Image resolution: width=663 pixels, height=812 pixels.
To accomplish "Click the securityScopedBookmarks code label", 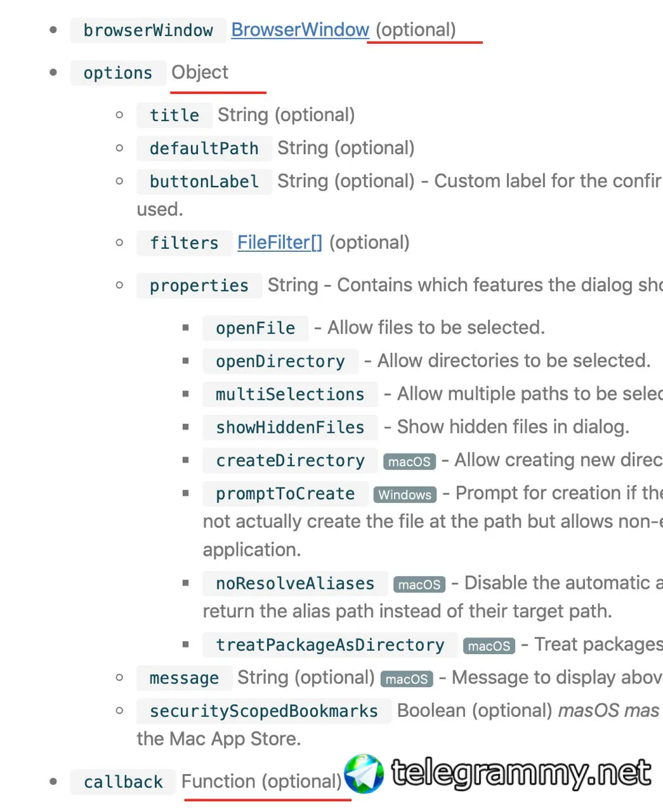I will [x=263, y=711].
